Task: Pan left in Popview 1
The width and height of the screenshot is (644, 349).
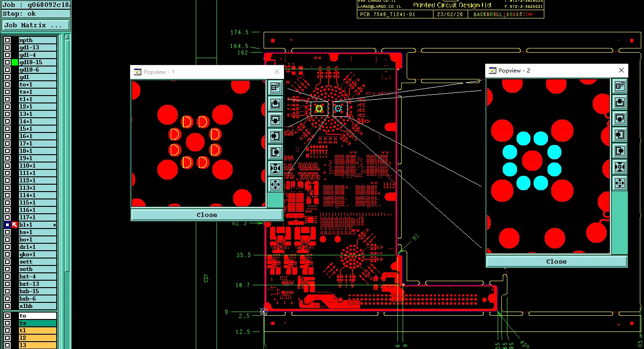Action: (275, 136)
